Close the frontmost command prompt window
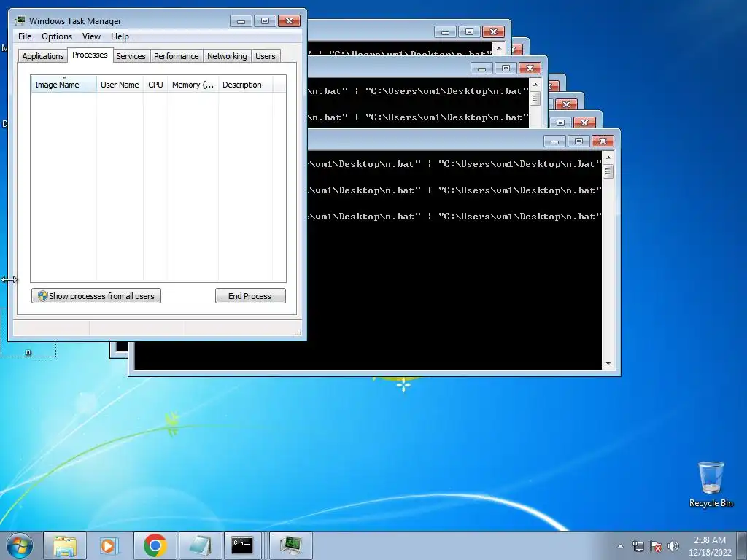 pyautogui.click(x=603, y=141)
